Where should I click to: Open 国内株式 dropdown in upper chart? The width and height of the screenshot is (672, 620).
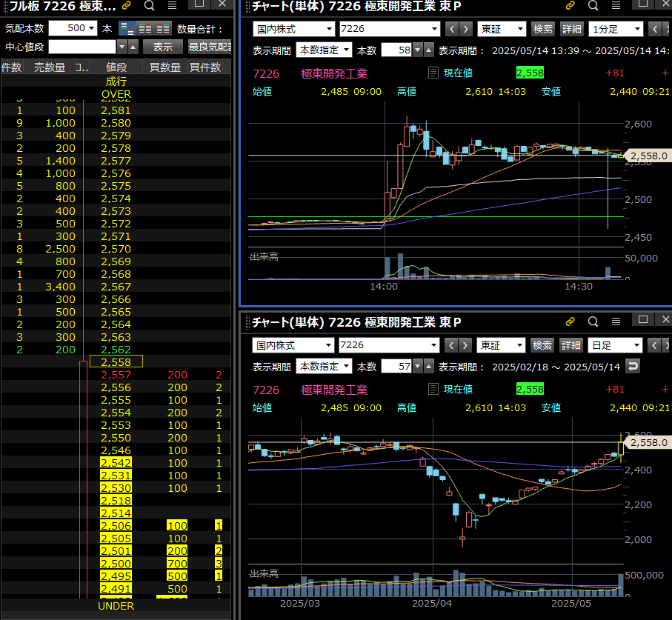(293, 29)
